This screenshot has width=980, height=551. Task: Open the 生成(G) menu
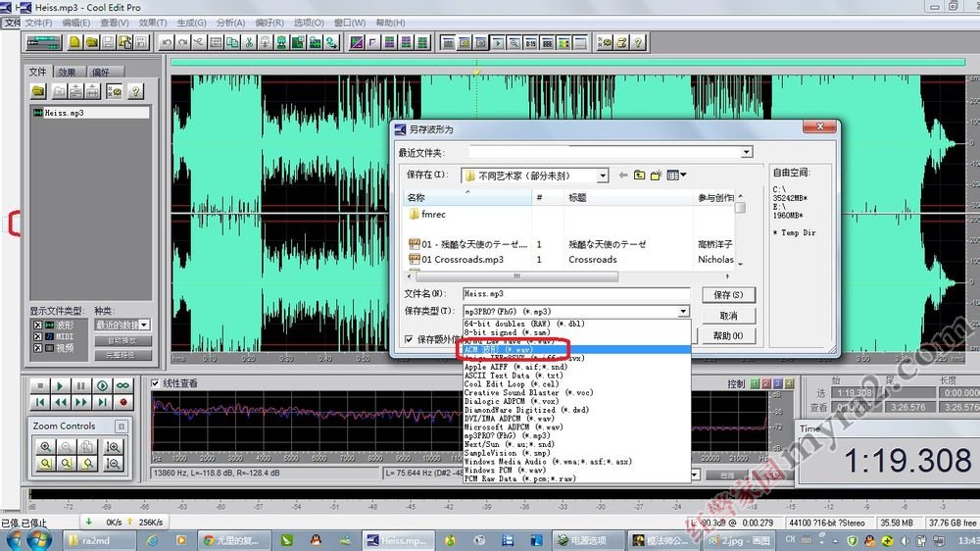[191, 23]
